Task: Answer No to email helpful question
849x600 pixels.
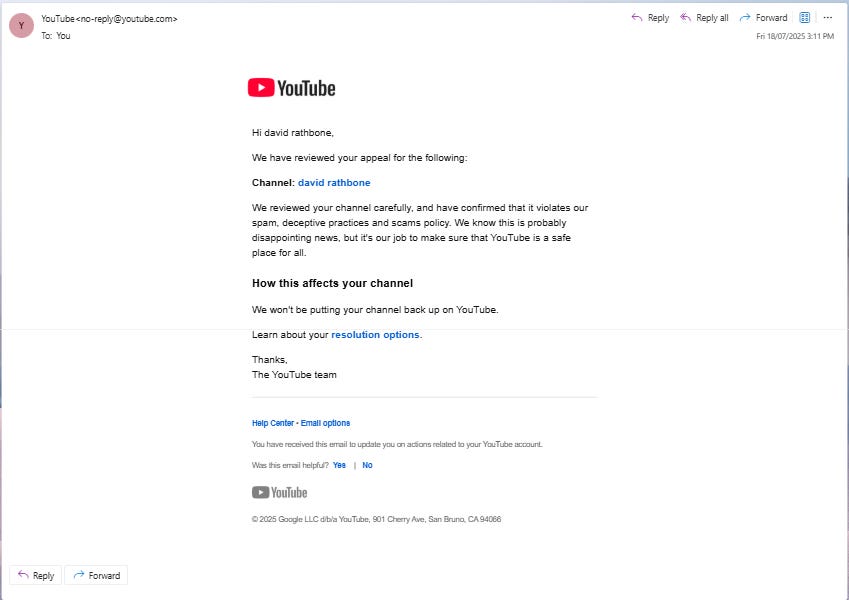Action: (367, 465)
